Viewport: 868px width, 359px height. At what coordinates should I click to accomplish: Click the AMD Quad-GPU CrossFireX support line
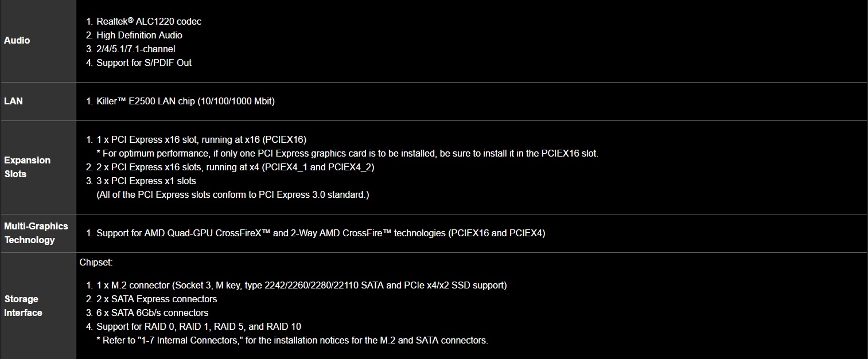[321, 233]
